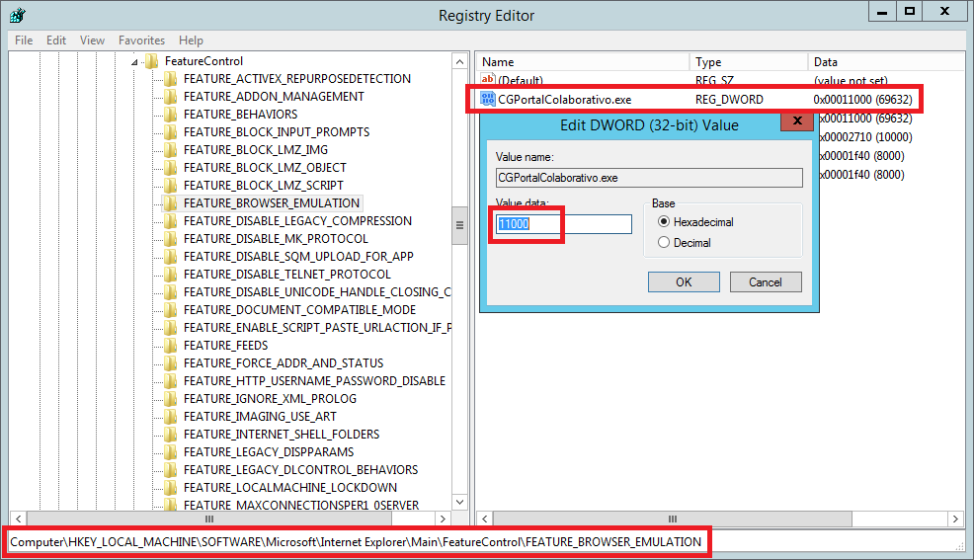
Task: Click the Value name field
Action: pos(649,178)
